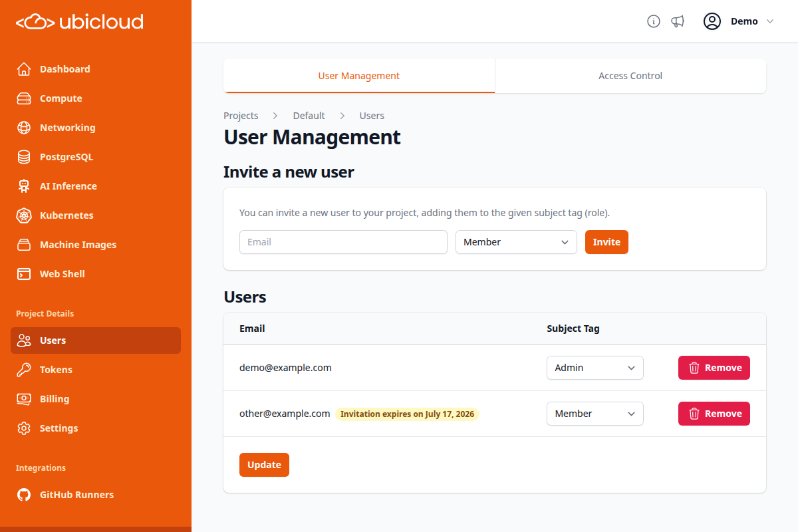
Task: Click the GitHub Runners octocat icon
Action: [24, 495]
